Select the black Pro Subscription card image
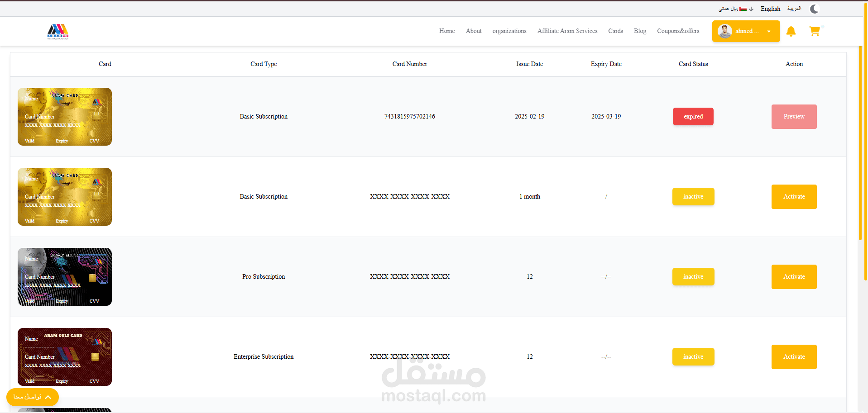Viewport: 868px width, 413px height. pyautogui.click(x=65, y=277)
